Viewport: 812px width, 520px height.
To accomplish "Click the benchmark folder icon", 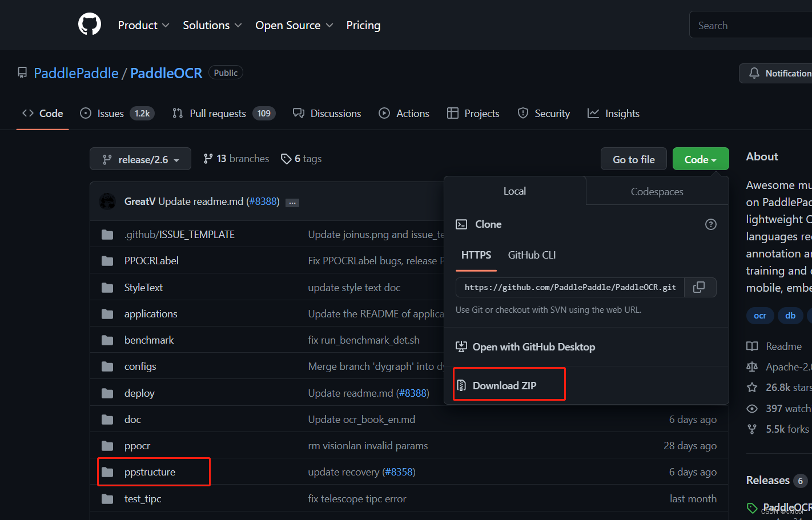I will click(x=107, y=340).
